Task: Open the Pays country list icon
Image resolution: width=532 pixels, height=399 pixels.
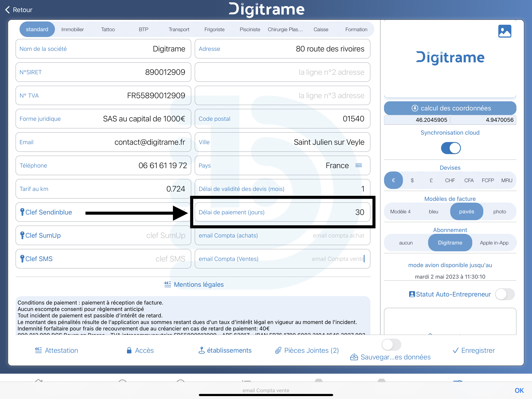Action: (x=359, y=166)
